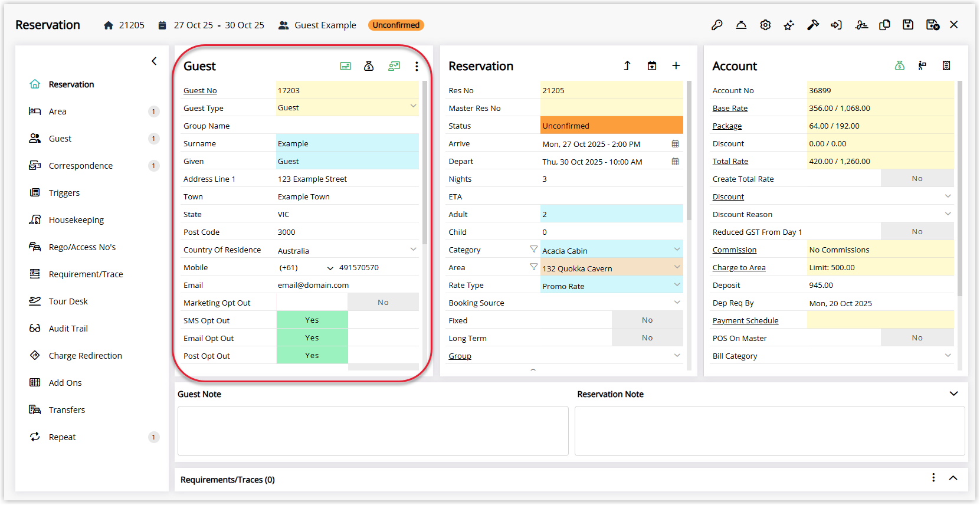Click the Package link
Screen dimensions: 980x505
click(727, 126)
